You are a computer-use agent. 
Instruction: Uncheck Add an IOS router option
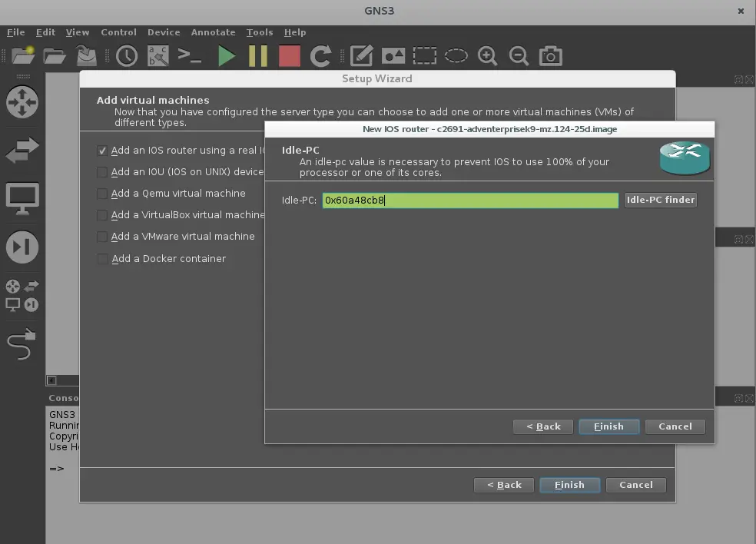[101, 151]
